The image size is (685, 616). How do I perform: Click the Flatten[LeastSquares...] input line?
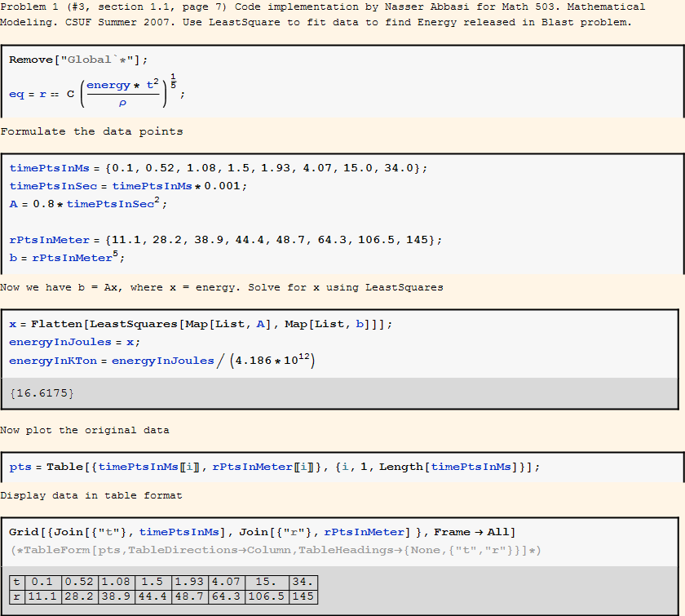[x=201, y=324]
